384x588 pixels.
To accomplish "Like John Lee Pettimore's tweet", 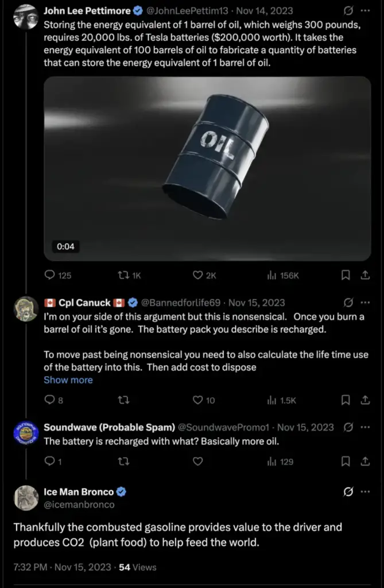I will pyautogui.click(x=204, y=276).
